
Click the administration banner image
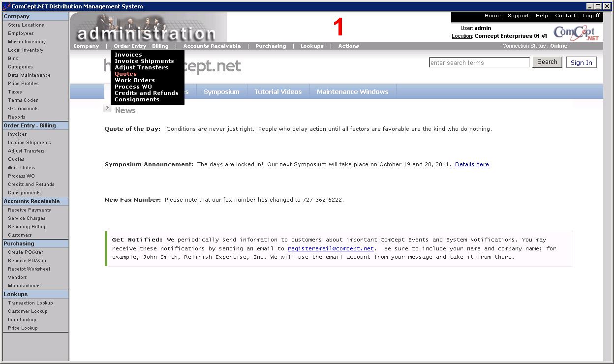click(148, 28)
